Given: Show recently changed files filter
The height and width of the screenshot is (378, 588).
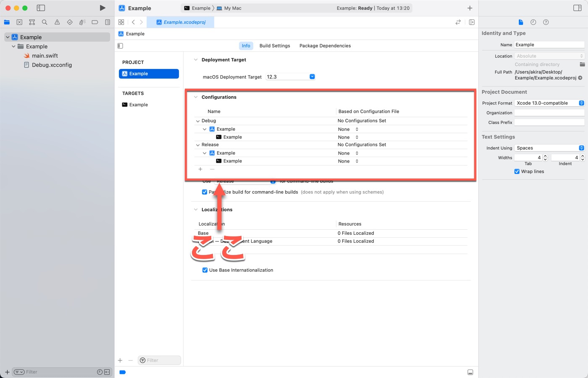Looking at the screenshot, I should pos(100,372).
